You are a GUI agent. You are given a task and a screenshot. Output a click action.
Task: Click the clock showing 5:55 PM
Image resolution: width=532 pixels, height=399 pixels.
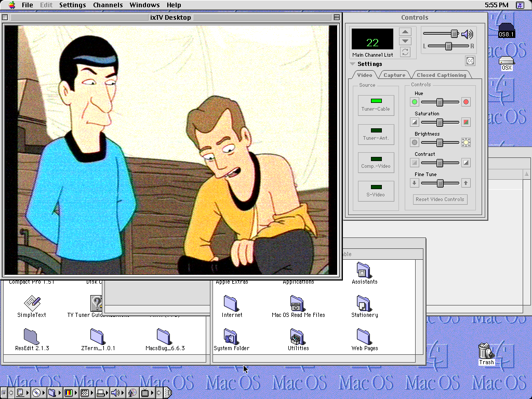496,5
